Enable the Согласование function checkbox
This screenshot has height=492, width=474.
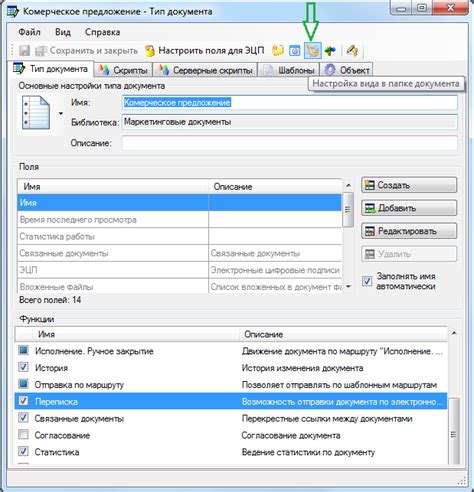[x=23, y=435]
